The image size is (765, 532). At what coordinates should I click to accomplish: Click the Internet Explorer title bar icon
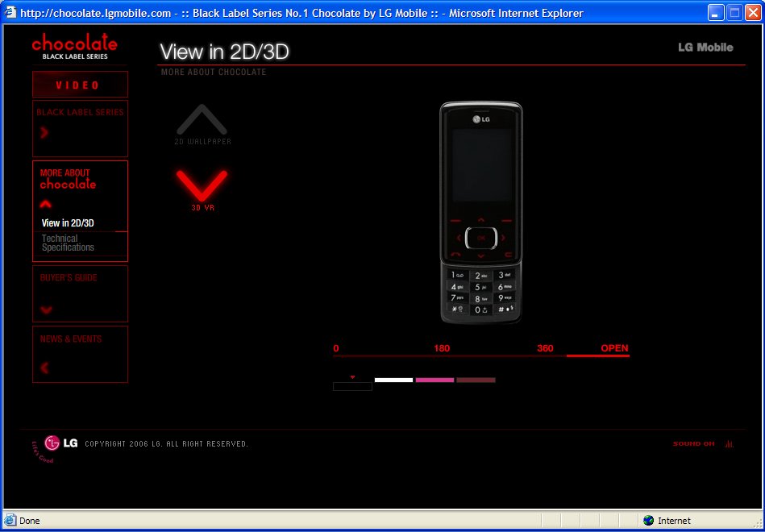(x=10, y=12)
